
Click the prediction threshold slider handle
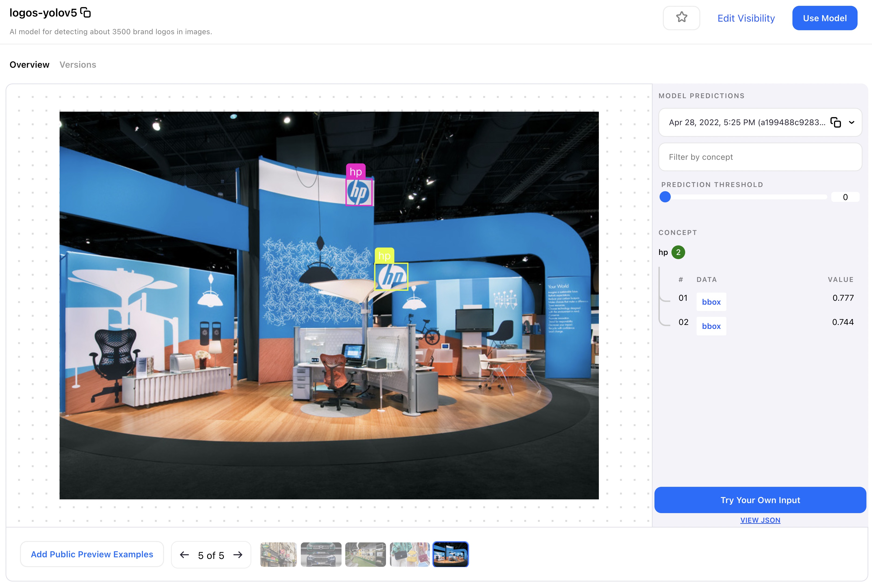click(x=665, y=197)
